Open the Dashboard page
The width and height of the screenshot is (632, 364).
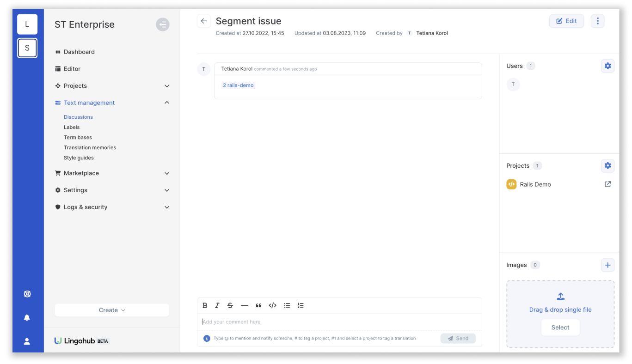tap(79, 52)
